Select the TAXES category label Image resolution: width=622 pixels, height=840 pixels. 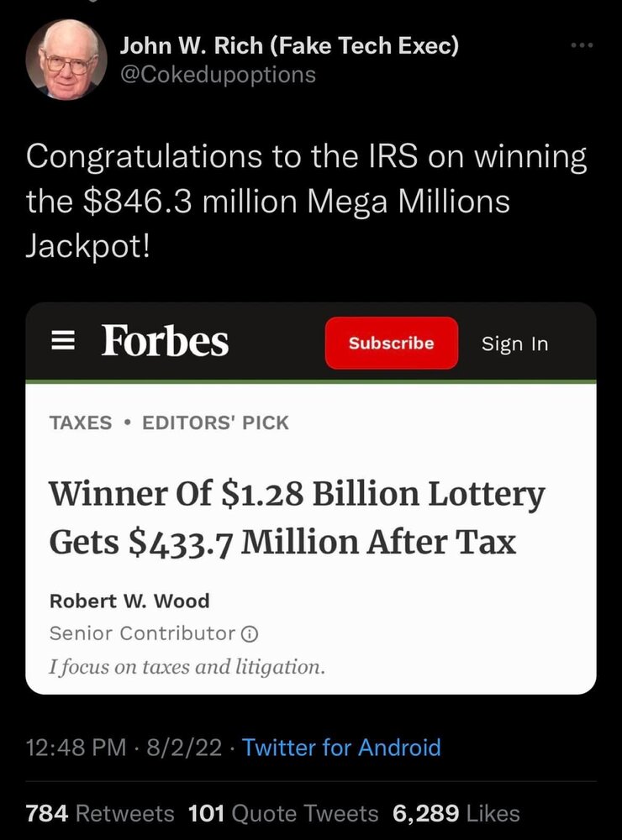81,423
